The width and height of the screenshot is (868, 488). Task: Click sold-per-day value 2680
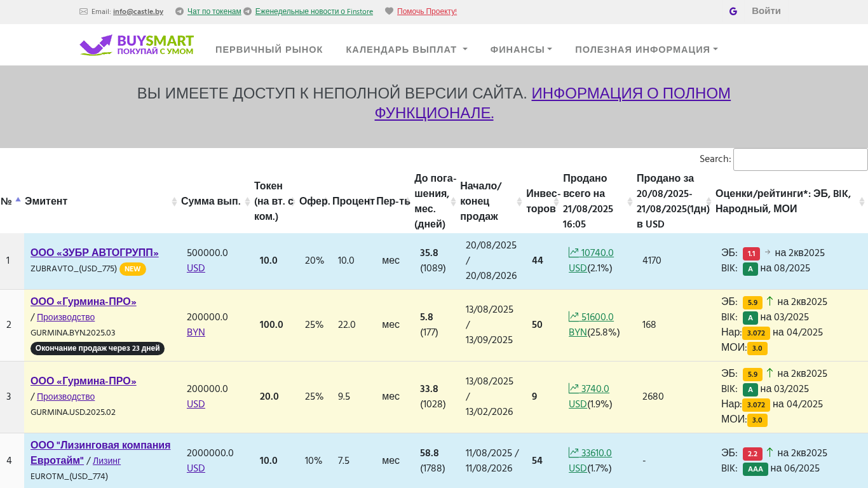point(653,396)
